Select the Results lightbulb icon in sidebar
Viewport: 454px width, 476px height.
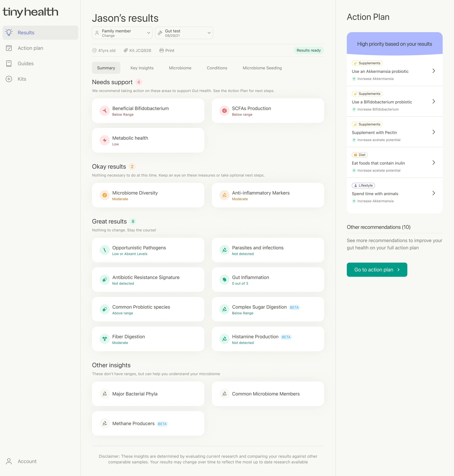9,32
